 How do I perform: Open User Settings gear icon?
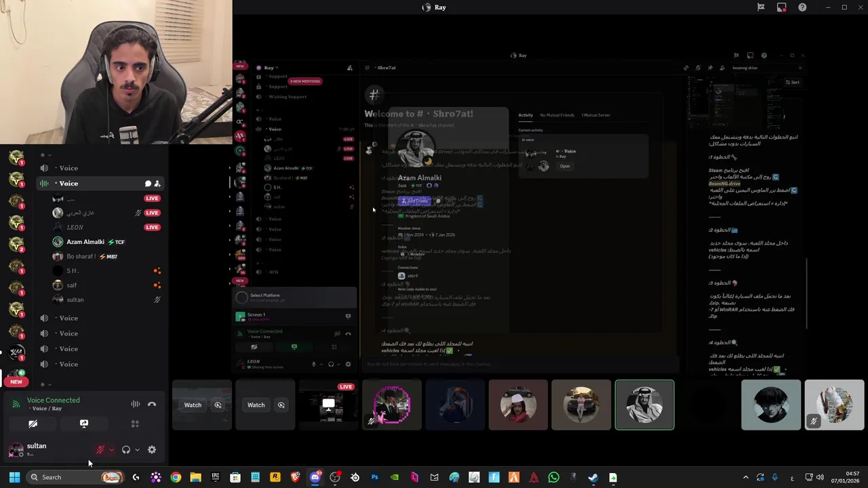(x=152, y=449)
